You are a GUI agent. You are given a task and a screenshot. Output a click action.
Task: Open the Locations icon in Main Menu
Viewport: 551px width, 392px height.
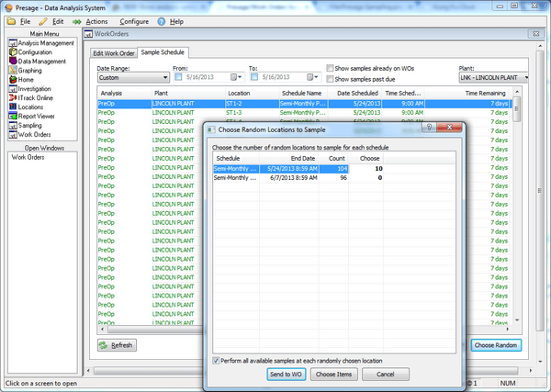tap(13, 107)
